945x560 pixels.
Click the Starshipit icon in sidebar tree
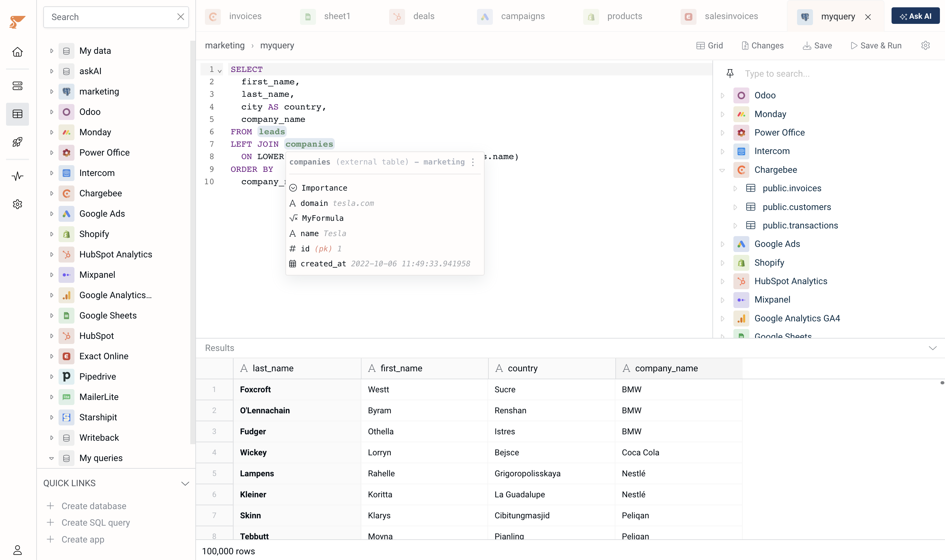66,417
